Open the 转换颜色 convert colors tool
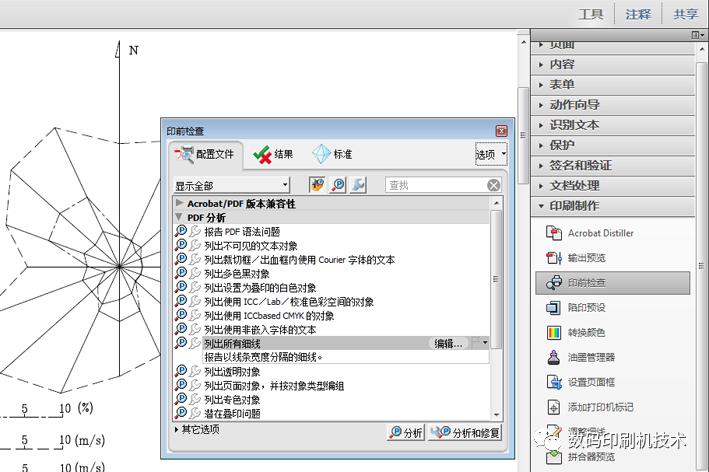This screenshot has width=709, height=472. coord(576,333)
